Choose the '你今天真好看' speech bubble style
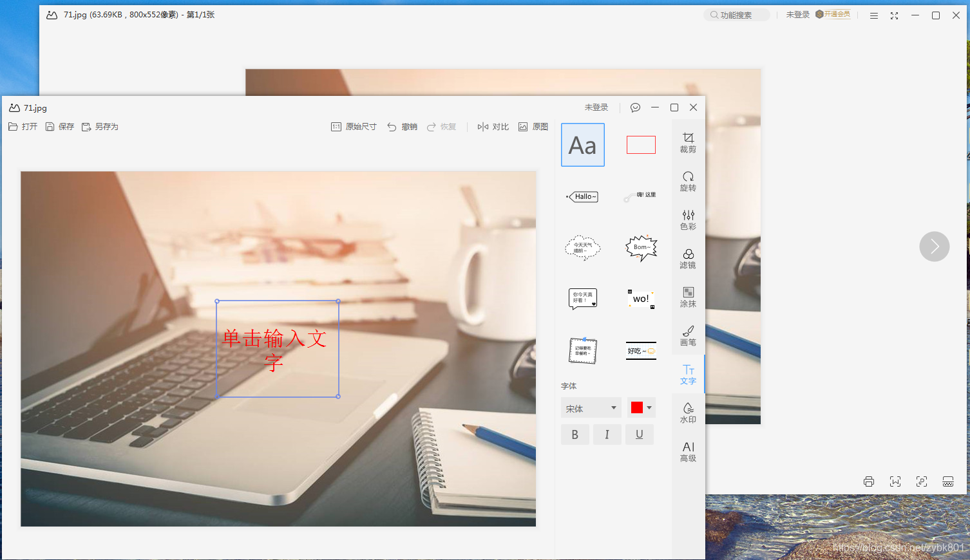Screen dimensions: 970x560 (x=583, y=299)
